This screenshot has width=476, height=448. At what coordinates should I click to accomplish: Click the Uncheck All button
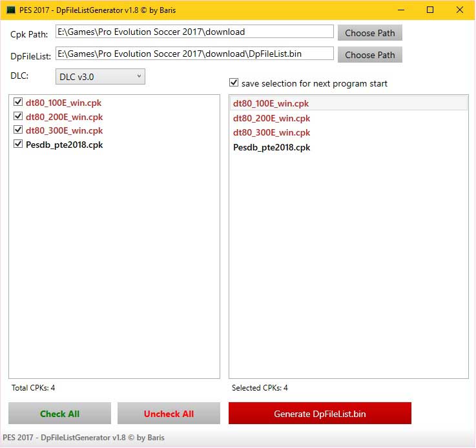tap(169, 413)
